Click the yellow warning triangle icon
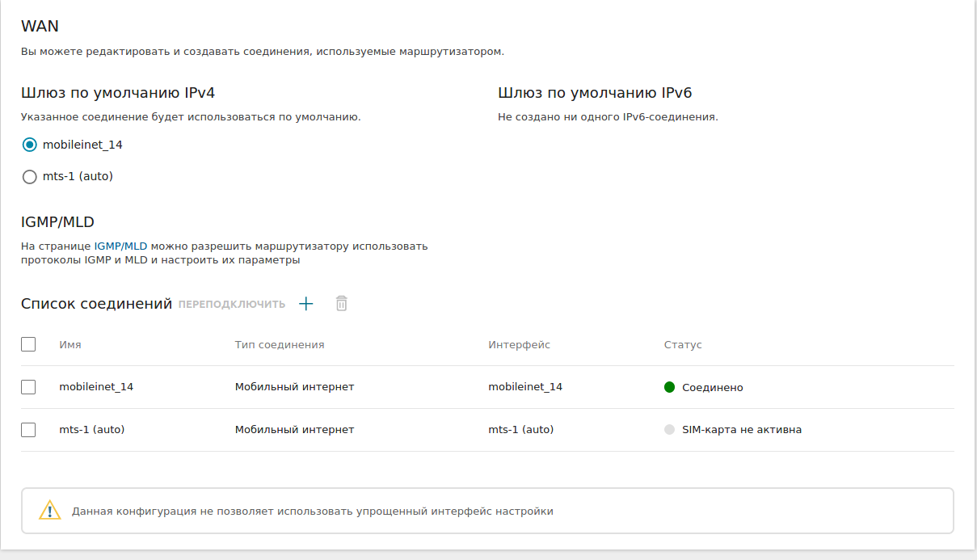The height and width of the screenshot is (560, 977). click(50, 511)
